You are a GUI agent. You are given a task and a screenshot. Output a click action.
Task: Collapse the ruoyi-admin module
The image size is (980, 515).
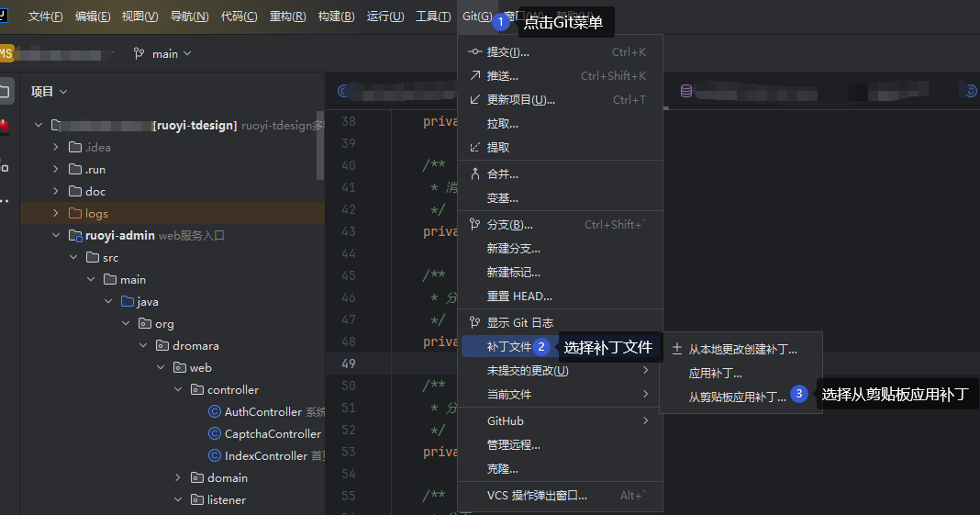[x=56, y=236]
